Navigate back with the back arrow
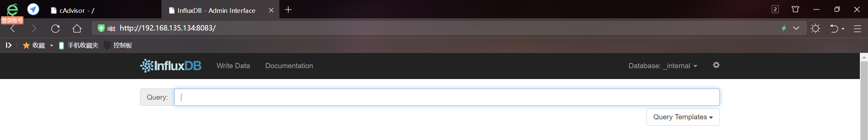The width and height of the screenshot is (868, 140). click(13, 28)
